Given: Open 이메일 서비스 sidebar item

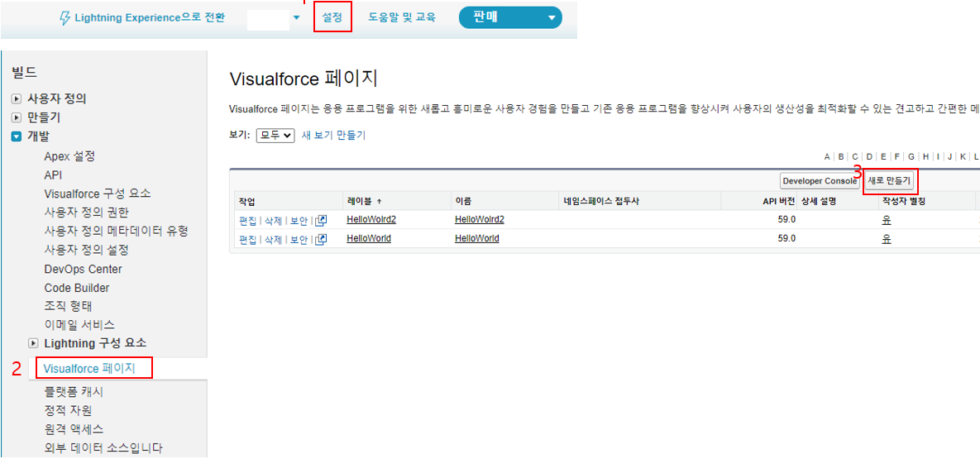Looking at the screenshot, I should [x=79, y=325].
